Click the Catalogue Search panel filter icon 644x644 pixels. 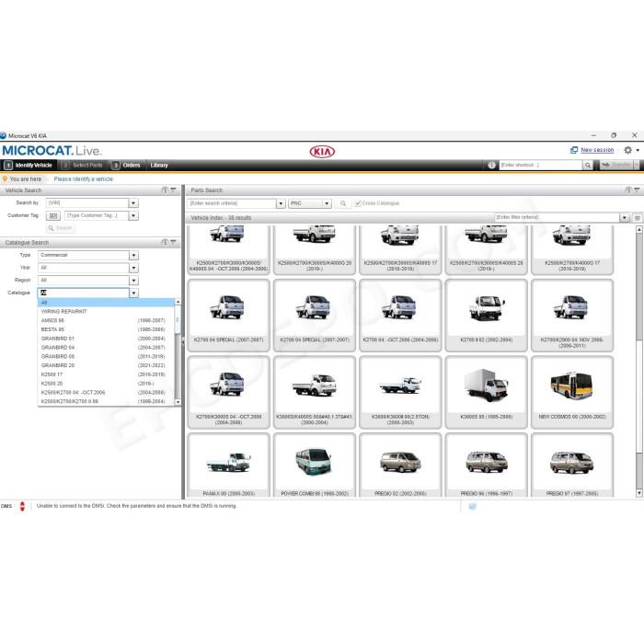click(x=173, y=242)
